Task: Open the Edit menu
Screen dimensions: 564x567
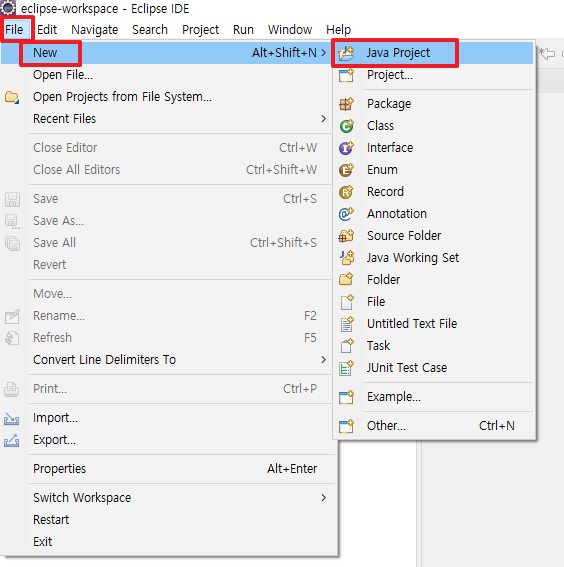Action: tap(47, 30)
